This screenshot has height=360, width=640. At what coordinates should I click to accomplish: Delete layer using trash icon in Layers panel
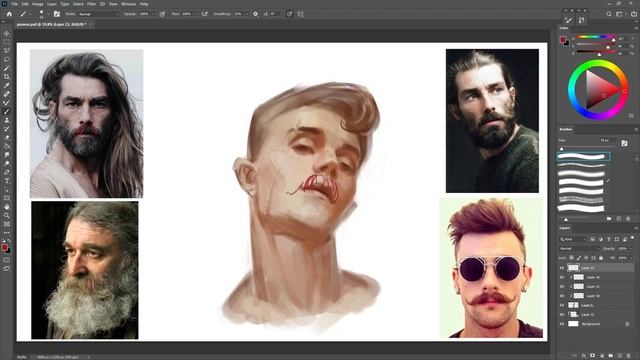pyautogui.click(x=629, y=356)
